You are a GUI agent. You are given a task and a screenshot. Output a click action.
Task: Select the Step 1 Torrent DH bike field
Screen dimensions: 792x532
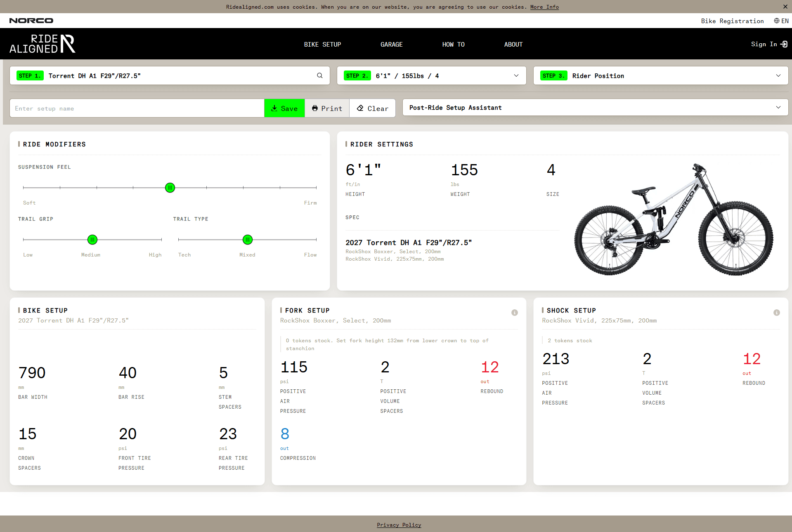click(x=170, y=76)
